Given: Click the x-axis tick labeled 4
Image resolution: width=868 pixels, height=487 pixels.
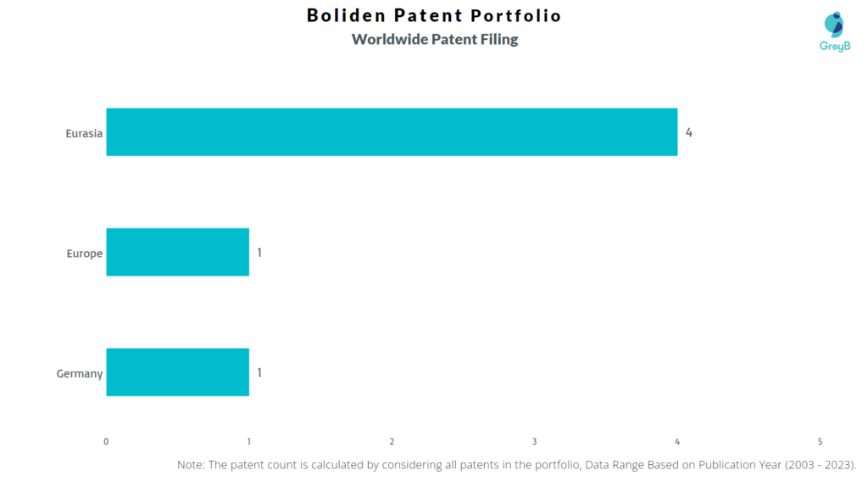Looking at the screenshot, I should pyautogui.click(x=677, y=441).
